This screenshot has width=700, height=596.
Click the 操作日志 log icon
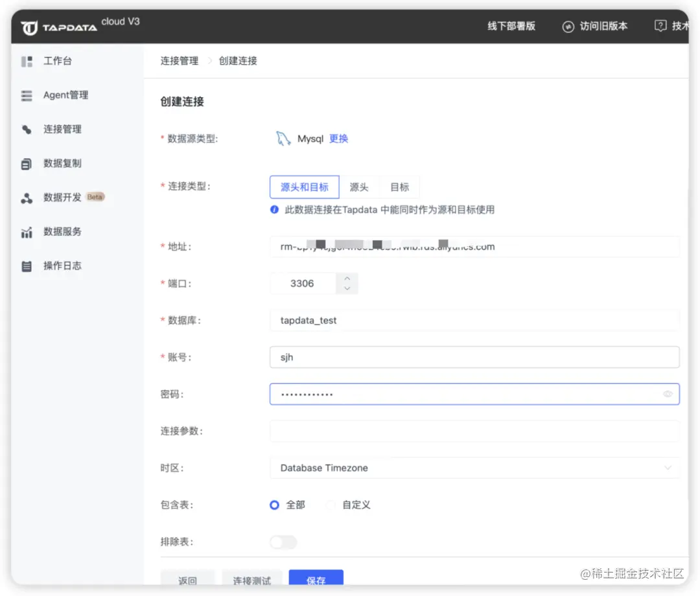[27, 266]
